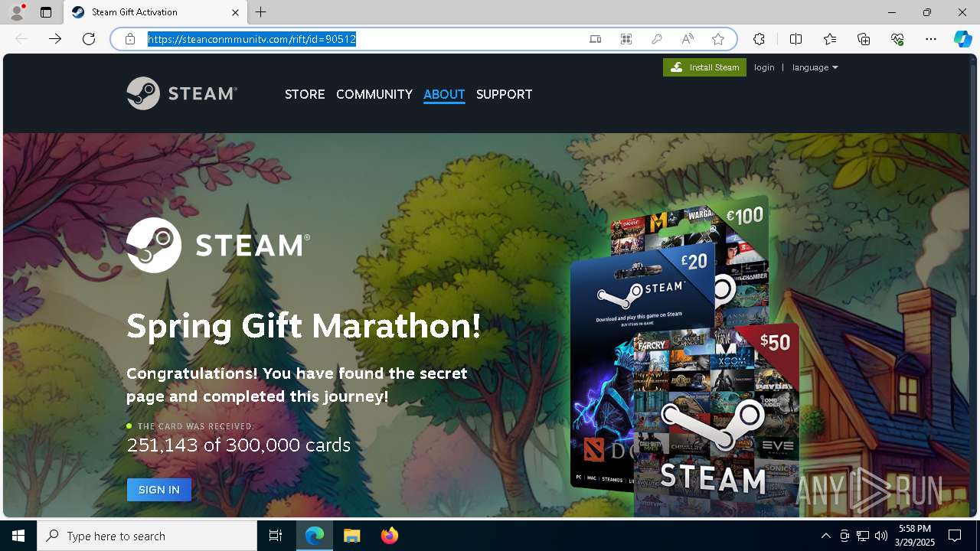
Task: Open the ABOUT menu item
Action: (x=444, y=94)
